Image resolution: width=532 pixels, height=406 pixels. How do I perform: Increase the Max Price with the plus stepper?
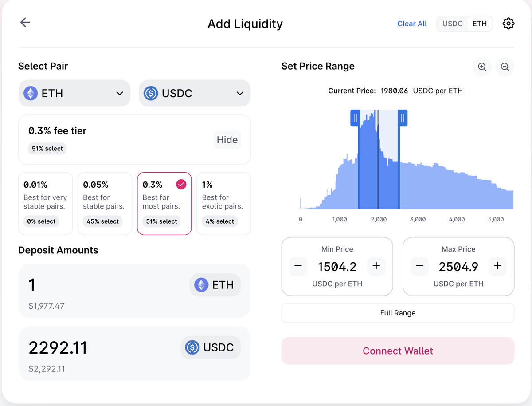click(497, 266)
